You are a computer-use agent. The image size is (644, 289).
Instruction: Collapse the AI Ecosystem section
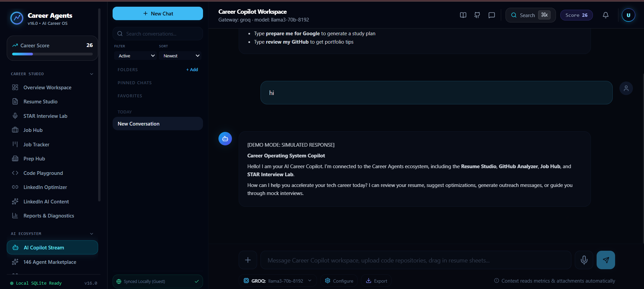click(91, 234)
